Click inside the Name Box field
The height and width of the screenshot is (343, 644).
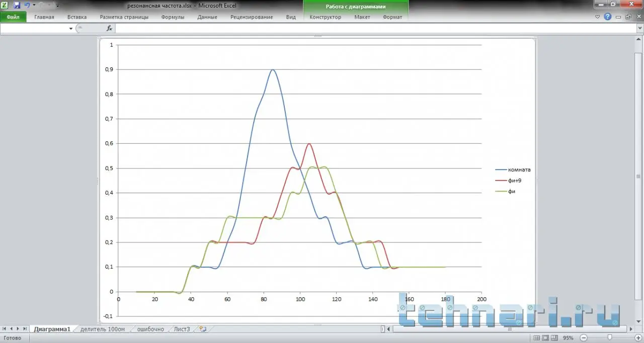click(x=34, y=29)
